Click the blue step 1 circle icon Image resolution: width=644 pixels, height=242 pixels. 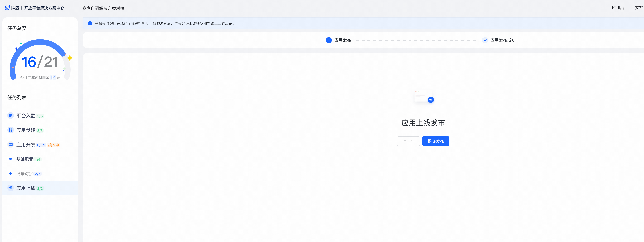pos(329,40)
